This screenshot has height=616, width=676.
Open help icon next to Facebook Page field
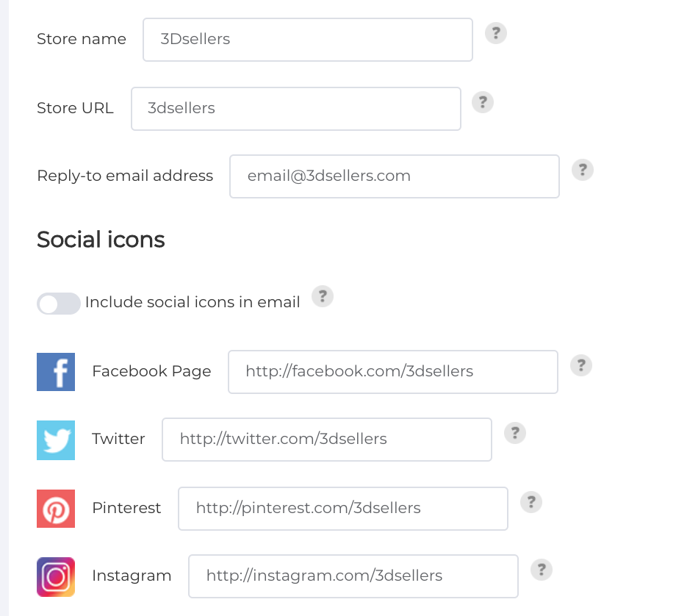pos(581,365)
